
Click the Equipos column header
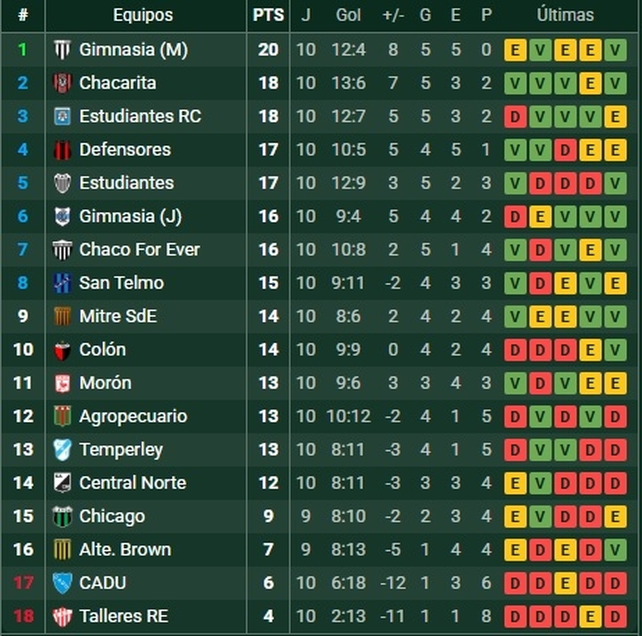pos(143,15)
